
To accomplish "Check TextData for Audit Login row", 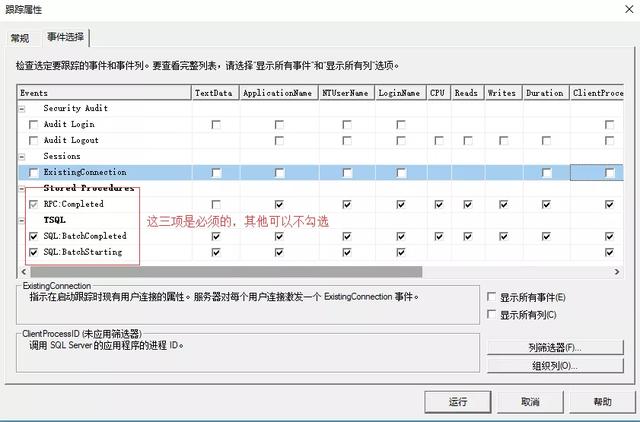I will click(x=216, y=124).
